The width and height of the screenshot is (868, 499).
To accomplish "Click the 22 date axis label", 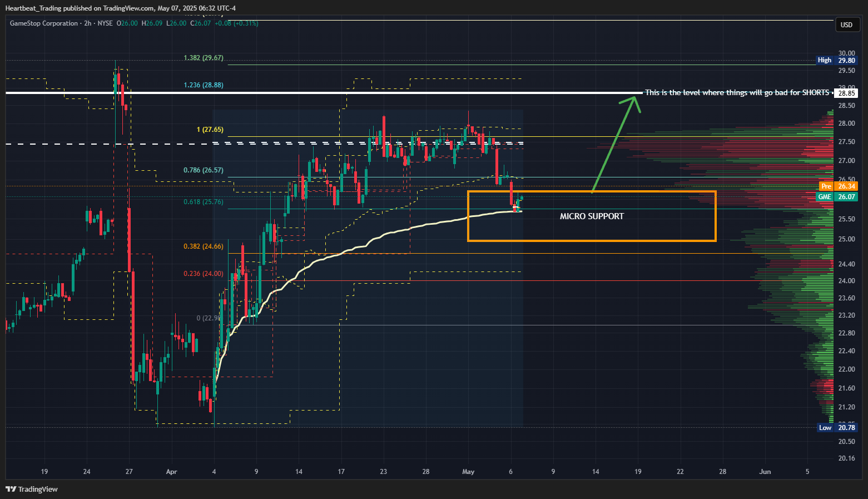I will tap(681, 472).
